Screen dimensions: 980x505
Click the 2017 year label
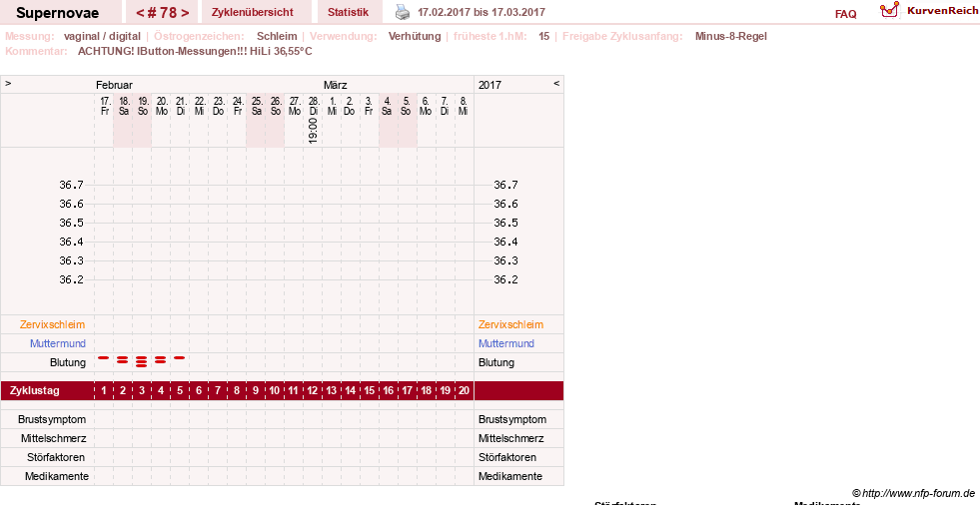tap(490, 85)
